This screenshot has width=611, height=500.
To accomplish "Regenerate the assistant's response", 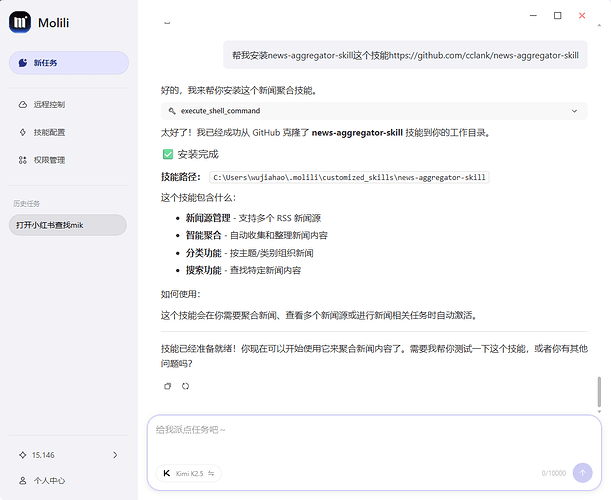I will coord(185,386).
